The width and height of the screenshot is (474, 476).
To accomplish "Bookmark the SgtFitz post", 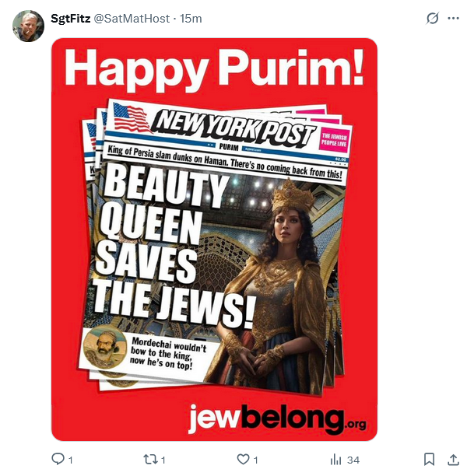I will 429,460.
